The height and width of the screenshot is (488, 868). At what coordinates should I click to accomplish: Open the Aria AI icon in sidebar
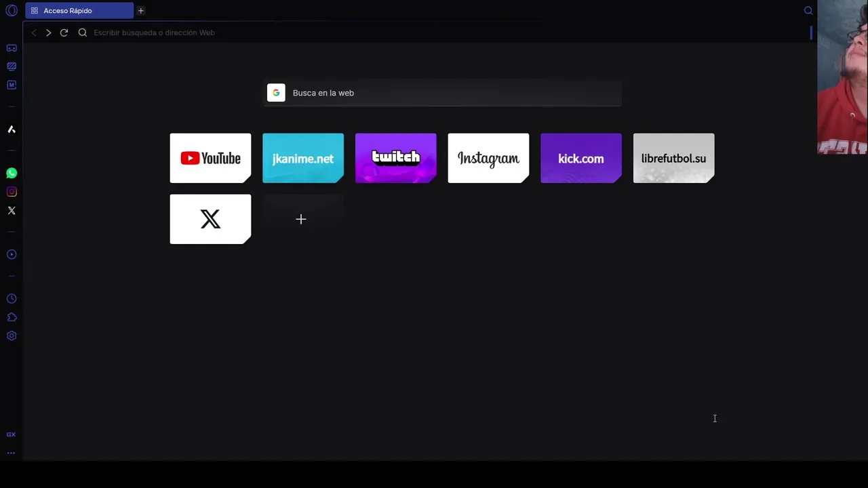12,129
